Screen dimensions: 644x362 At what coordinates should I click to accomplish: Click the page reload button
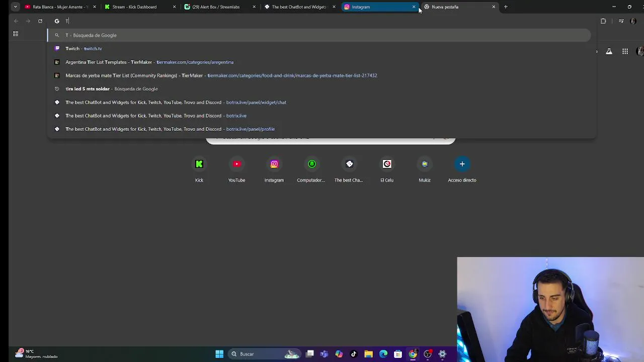click(40, 21)
